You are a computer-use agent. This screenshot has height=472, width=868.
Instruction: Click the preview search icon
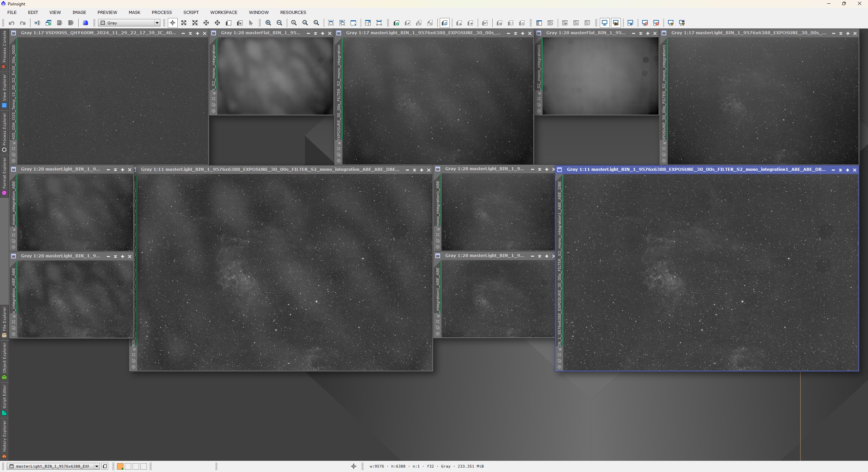(445, 23)
